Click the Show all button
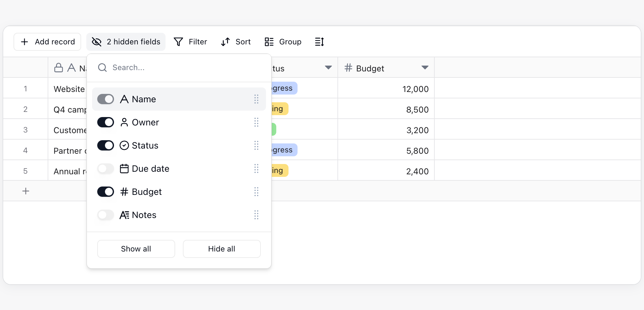The width and height of the screenshot is (644, 310). [x=136, y=249]
